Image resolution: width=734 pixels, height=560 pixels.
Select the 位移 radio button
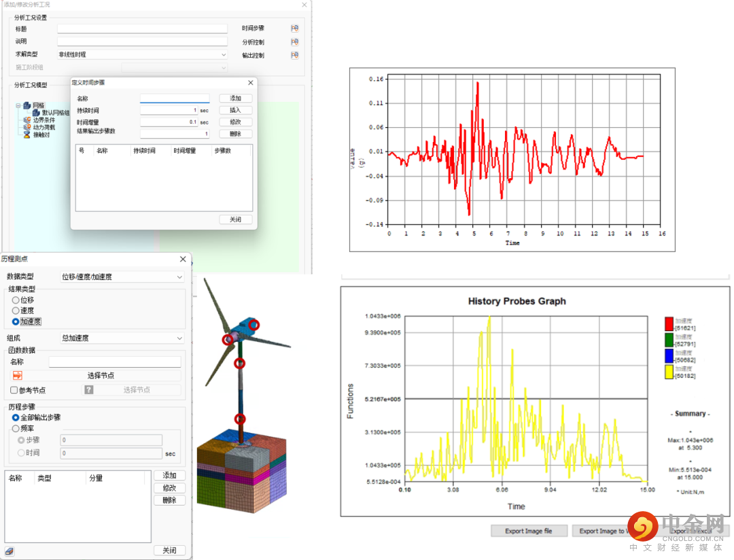[16, 300]
